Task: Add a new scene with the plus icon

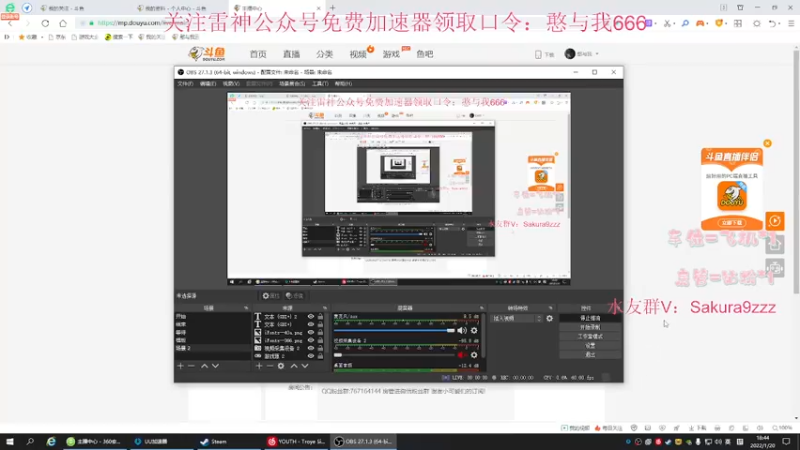Action: [x=180, y=366]
